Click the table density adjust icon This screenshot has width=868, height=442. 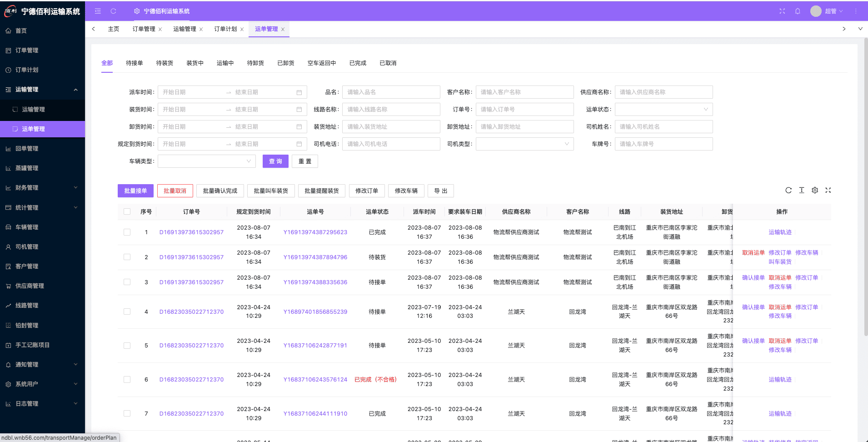[802, 191]
